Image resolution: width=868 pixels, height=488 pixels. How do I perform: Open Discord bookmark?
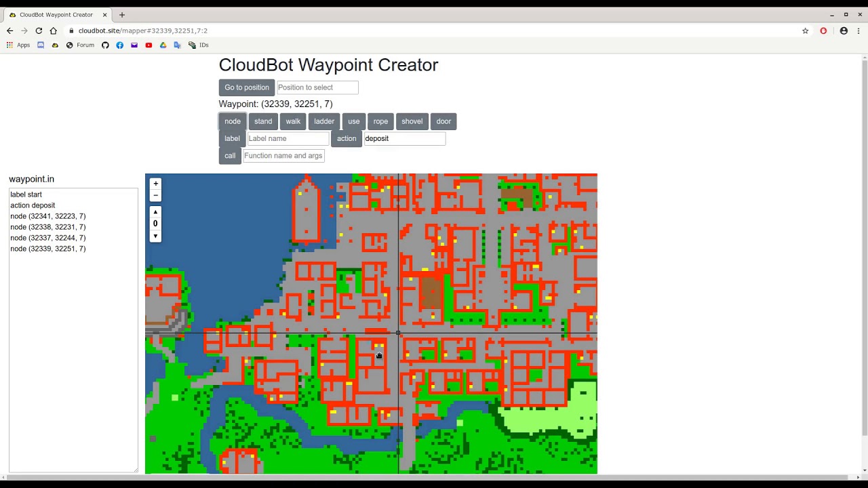41,45
